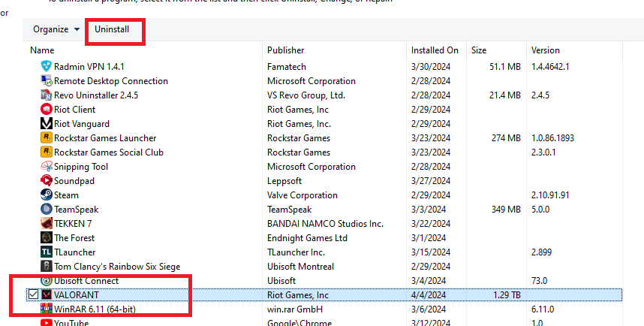Click the Soundpad icon

tap(47, 180)
